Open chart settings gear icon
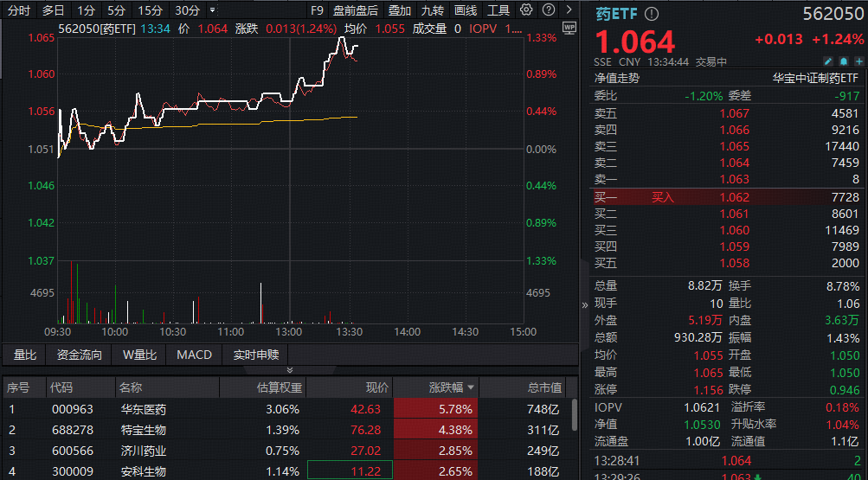 click(x=526, y=10)
